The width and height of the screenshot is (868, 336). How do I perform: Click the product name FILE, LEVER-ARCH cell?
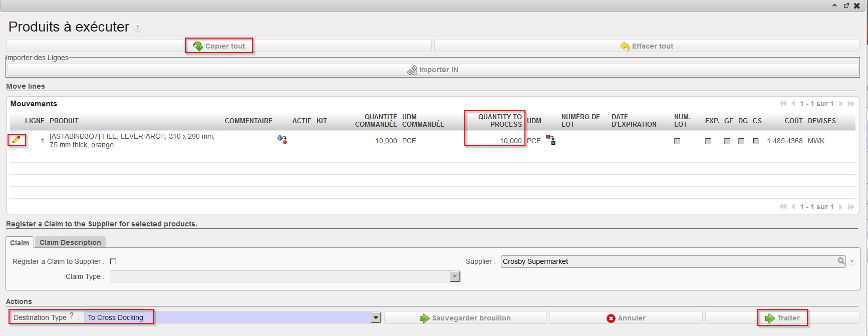pyautogui.click(x=132, y=141)
